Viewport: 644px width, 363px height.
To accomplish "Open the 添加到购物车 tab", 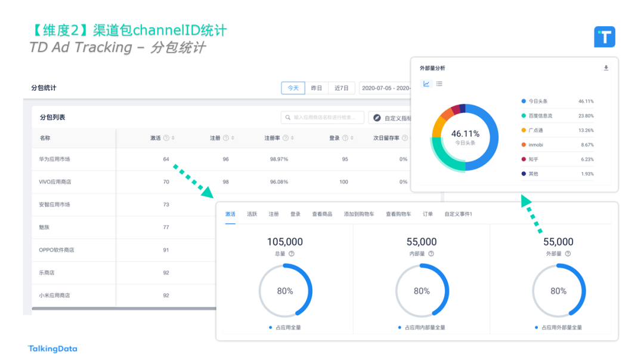I will point(359,214).
